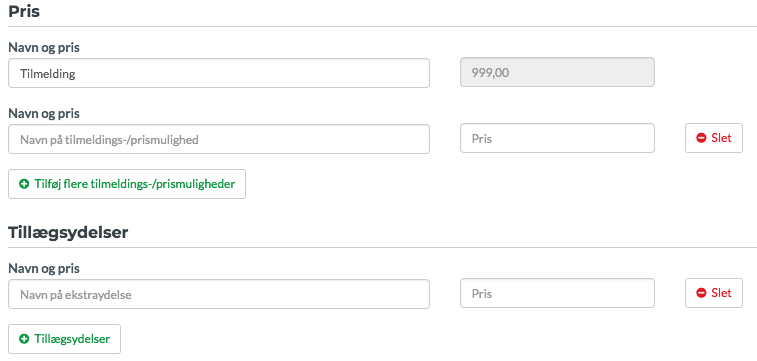Add an extra service with Tillægsydelser button
The height and width of the screenshot is (361, 757).
coord(65,339)
